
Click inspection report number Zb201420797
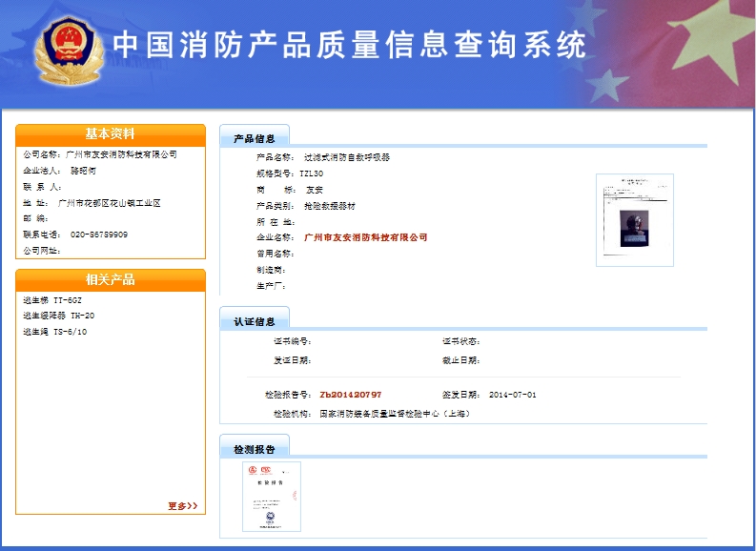(350, 395)
